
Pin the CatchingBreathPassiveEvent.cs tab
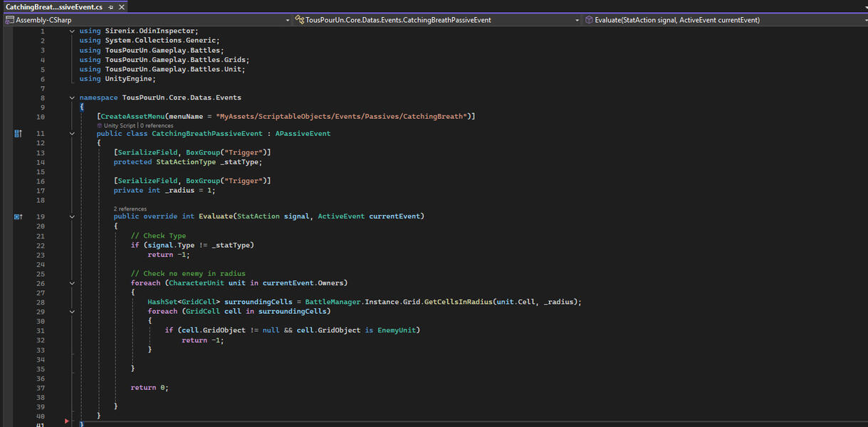pos(111,6)
